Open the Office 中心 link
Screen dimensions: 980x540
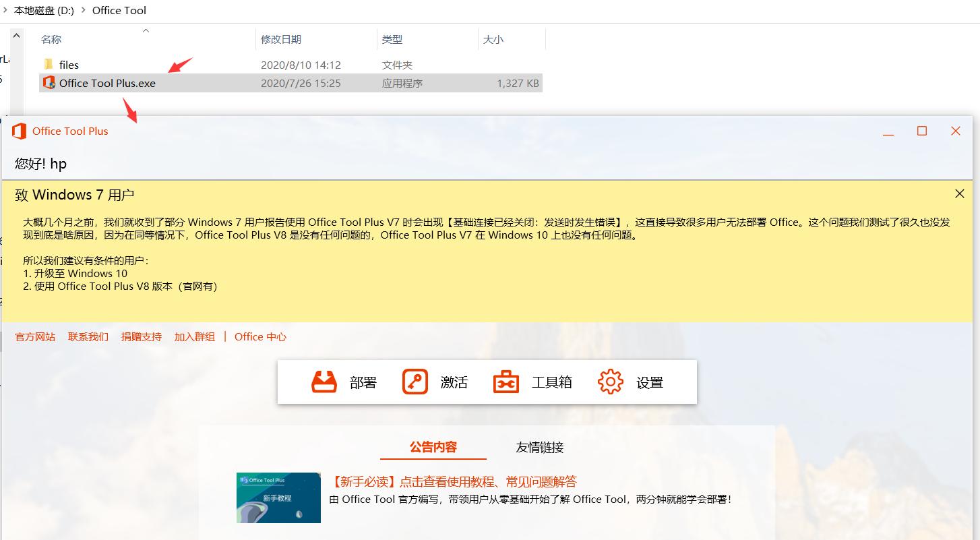pyautogui.click(x=260, y=336)
